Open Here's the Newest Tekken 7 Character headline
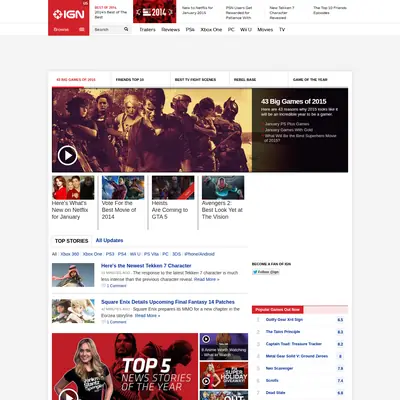Image resolution: width=400 pixels, height=400 pixels. [146, 266]
